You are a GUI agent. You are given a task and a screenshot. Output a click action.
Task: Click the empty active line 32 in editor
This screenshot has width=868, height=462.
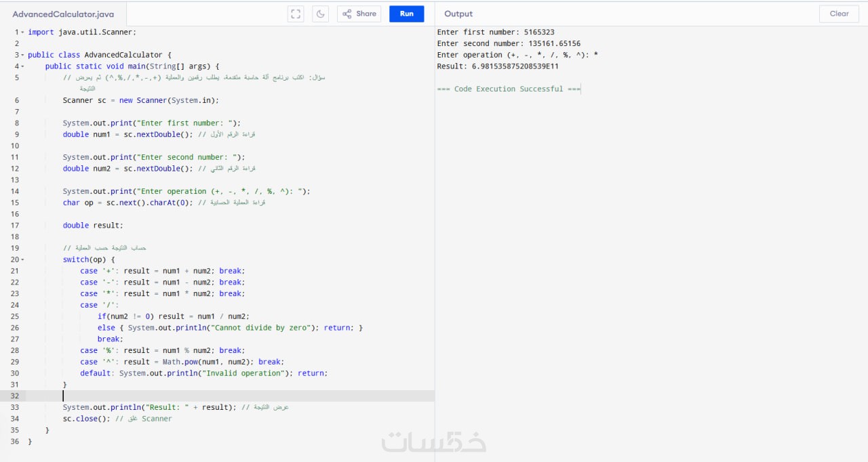pyautogui.click(x=231, y=396)
